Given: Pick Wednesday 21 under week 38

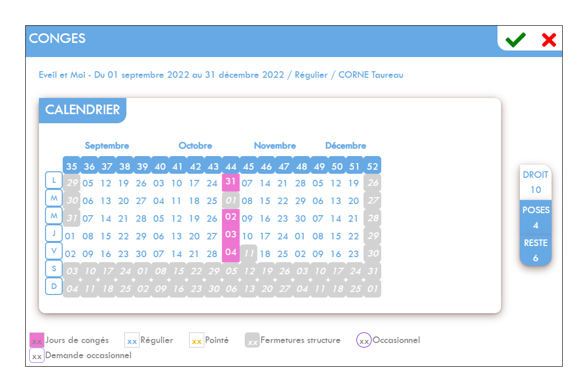Looking at the screenshot, I should 123,219.
